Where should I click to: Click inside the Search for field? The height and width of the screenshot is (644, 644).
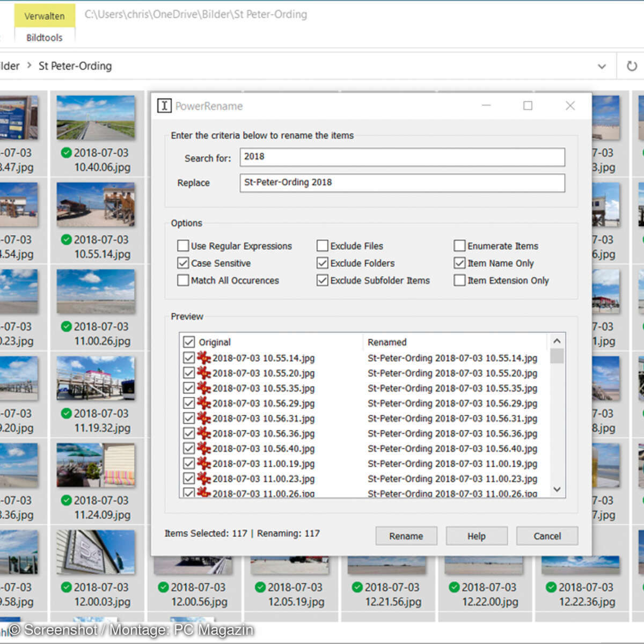pos(401,157)
